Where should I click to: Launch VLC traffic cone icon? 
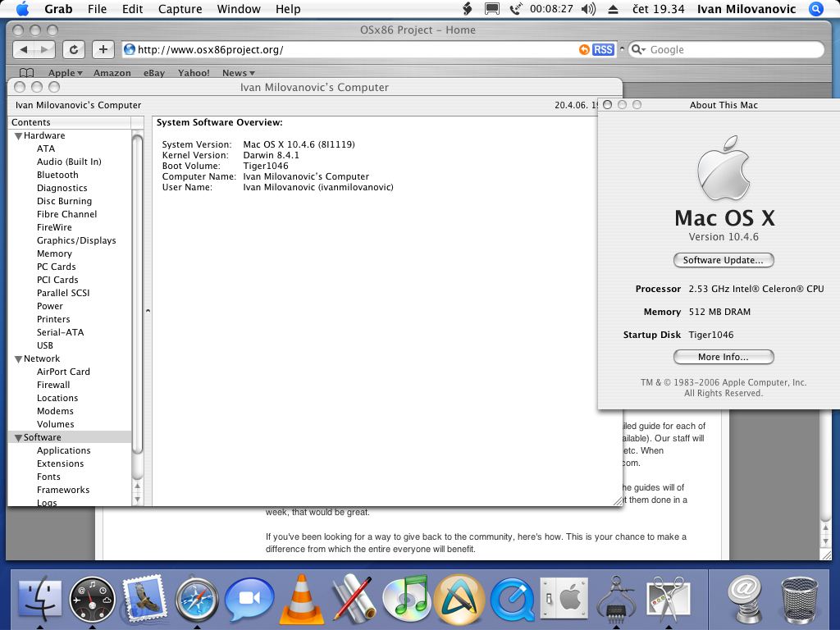pos(302,599)
